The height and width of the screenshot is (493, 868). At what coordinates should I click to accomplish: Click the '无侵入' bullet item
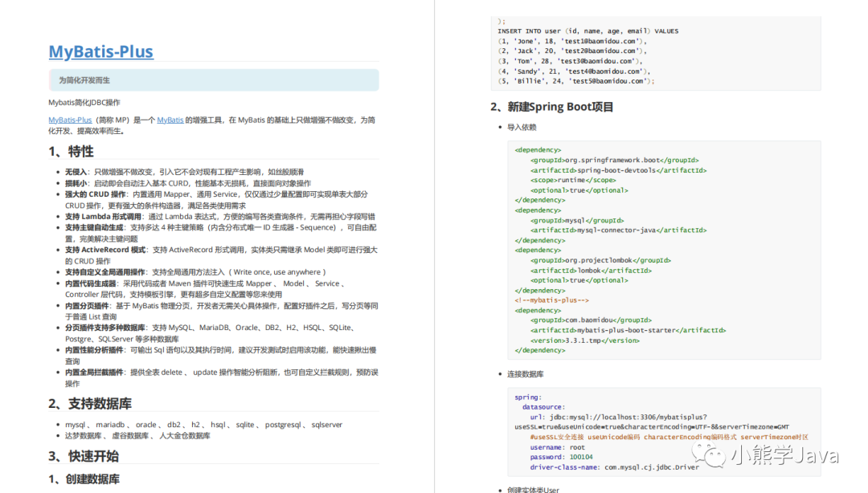tap(185, 172)
